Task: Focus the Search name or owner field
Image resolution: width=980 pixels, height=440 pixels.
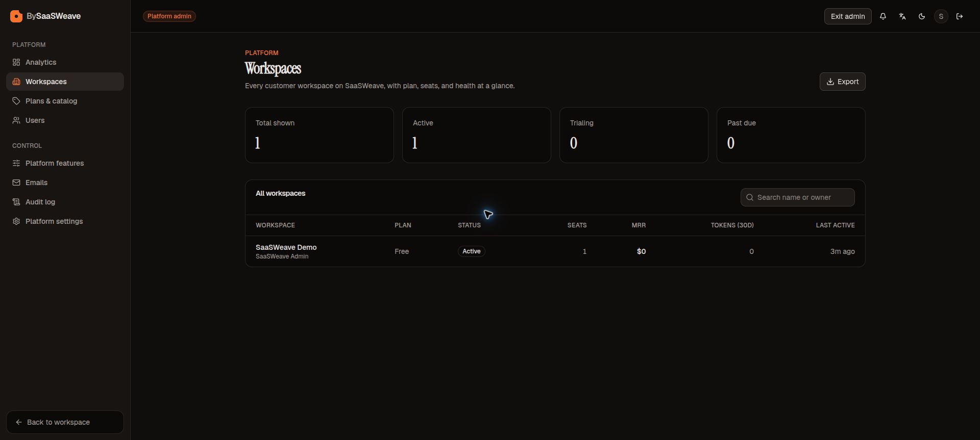Action: pyautogui.click(x=797, y=197)
